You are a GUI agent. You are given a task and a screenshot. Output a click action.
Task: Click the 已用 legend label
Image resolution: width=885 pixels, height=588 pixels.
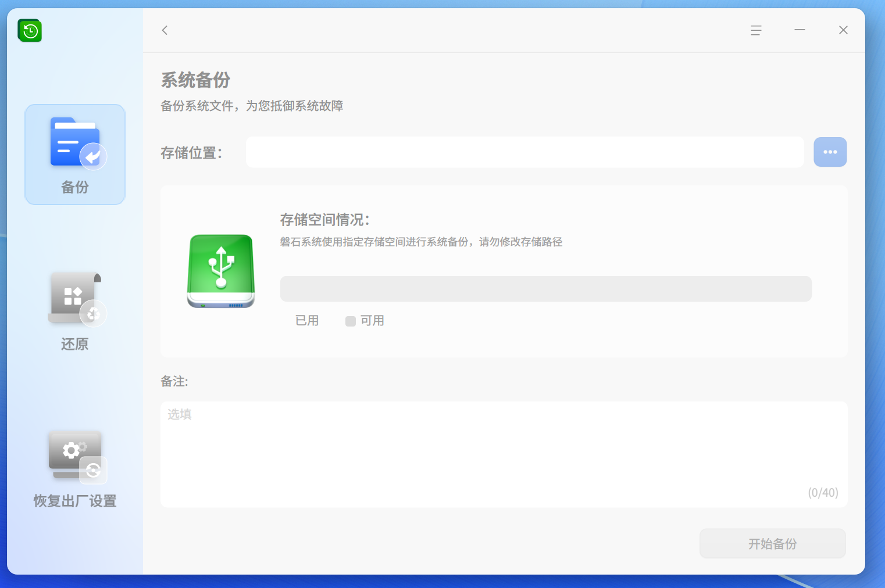(x=307, y=321)
